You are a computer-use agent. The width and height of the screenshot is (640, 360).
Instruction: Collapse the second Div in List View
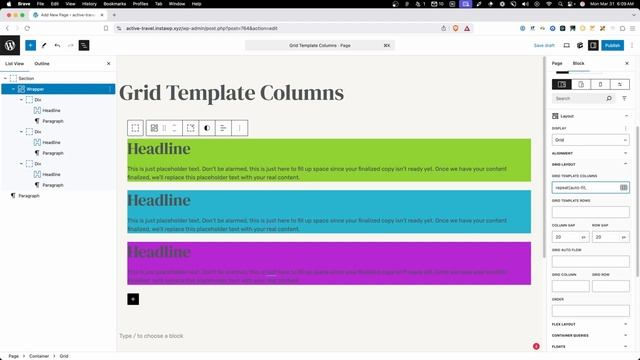pos(21,131)
